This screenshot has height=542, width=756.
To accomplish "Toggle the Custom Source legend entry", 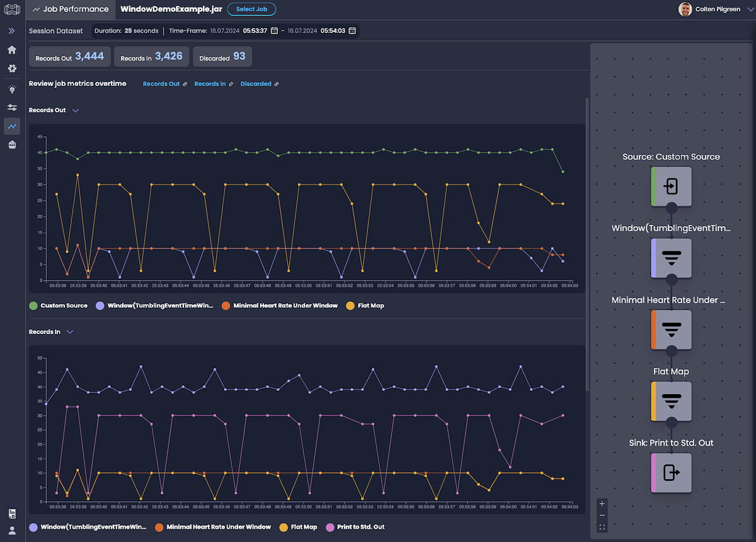I will [x=58, y=305].
